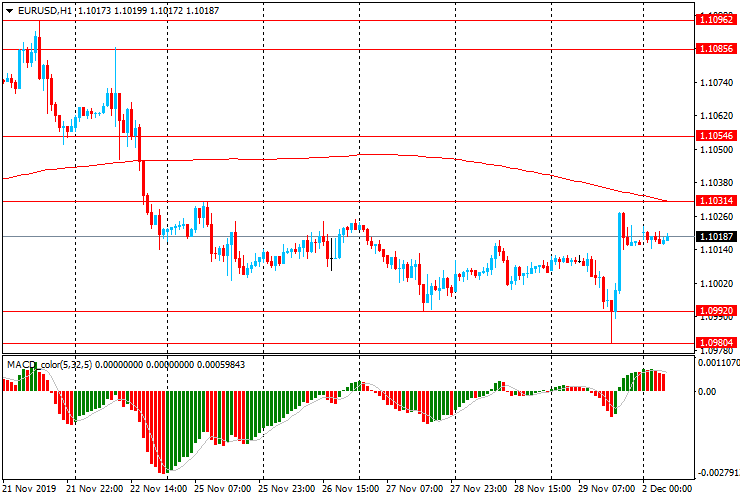Click the large blue candle on 29 Nov
Viewport: 740px width, 500px height.
click(619, 252)
